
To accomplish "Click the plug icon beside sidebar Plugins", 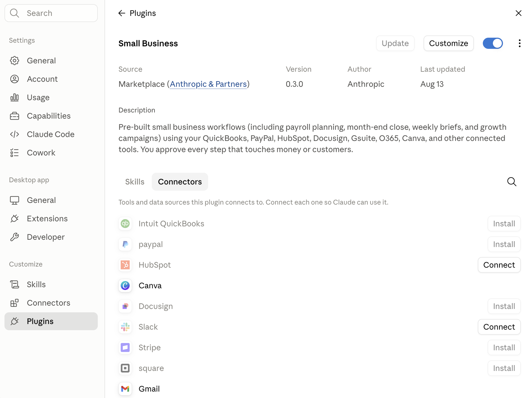I will click(15, 321).
